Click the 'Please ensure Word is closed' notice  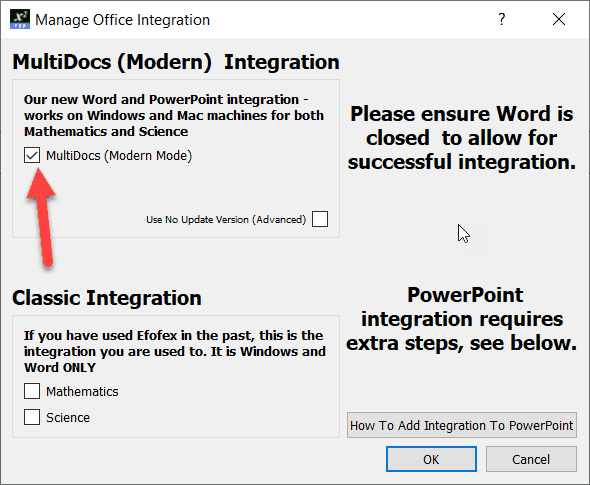(462, 138)
